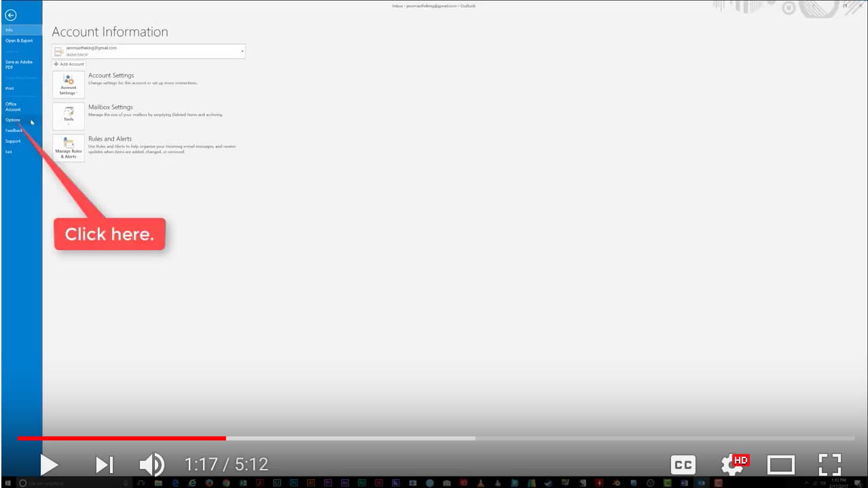
Task: Select Options in the backstage sidebar
Action: tap(13, 120)
